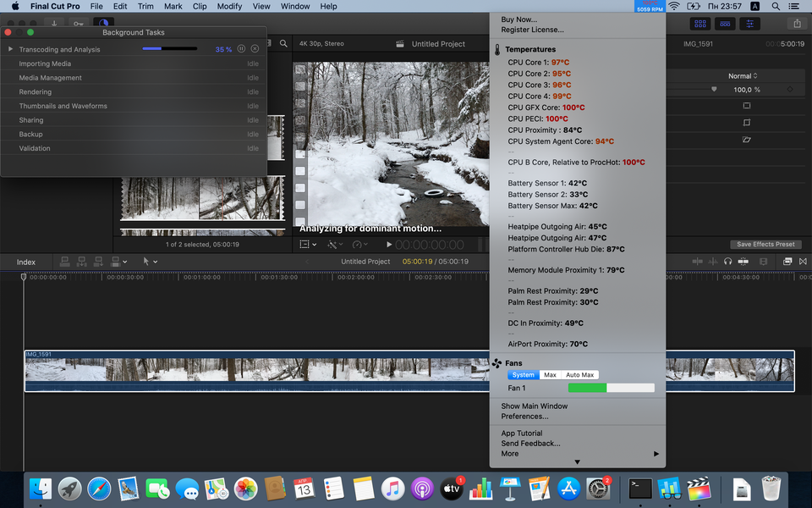The image size is (812, 508).
Task: Toggle headphone audio skimming in timeline
Action: pyautogui.click(x=727, y=262)
